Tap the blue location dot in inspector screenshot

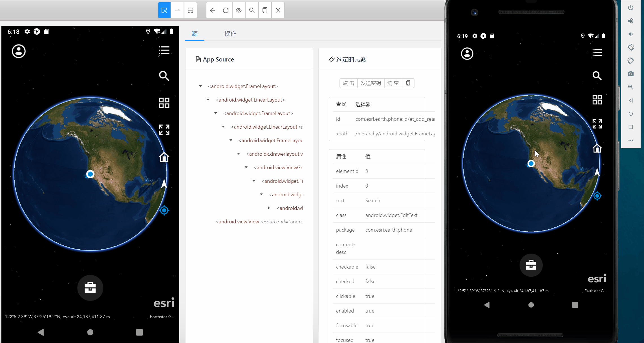pyautogui.click(x=90, y=174)
